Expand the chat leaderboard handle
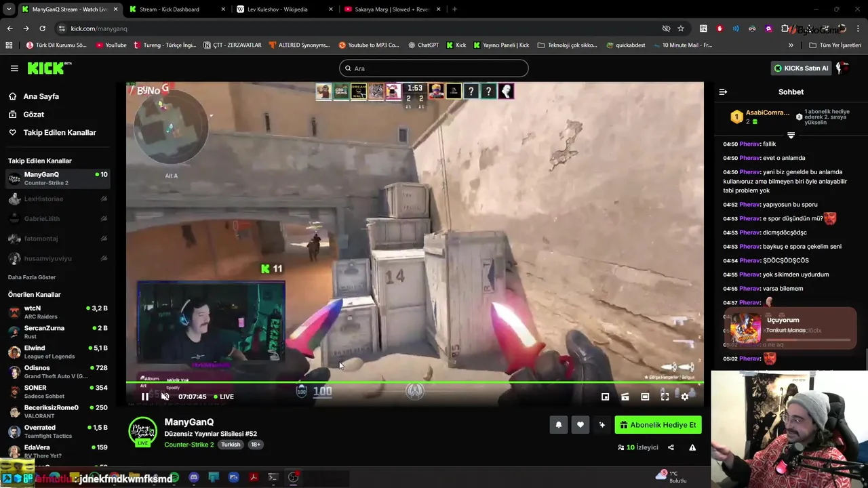The height and width of the screenshot is (488, 868). pos(791,136)
